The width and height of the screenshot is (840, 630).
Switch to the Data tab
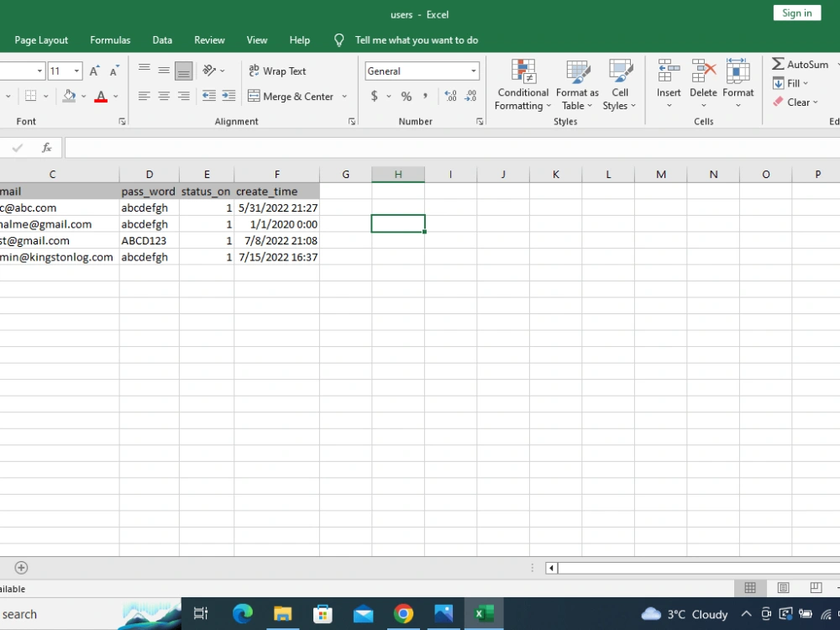click(x=162, y=40)
